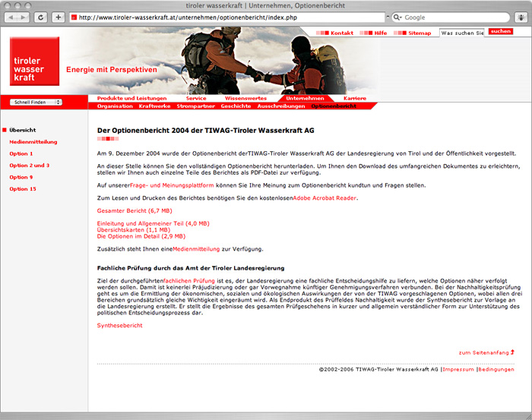Click the window title text in title bar
Image resolution: width=532 pixels, height=420 pixels.
265,5
